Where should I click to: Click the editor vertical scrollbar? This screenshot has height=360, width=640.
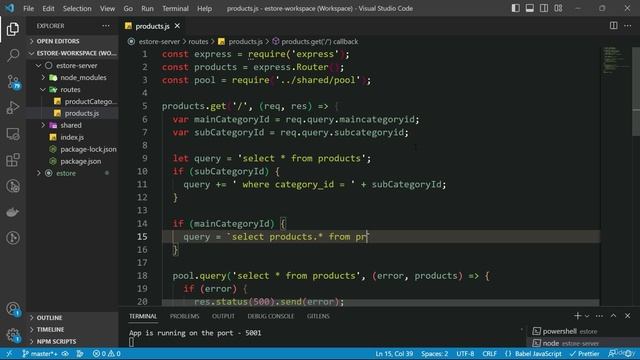[636, 91]
